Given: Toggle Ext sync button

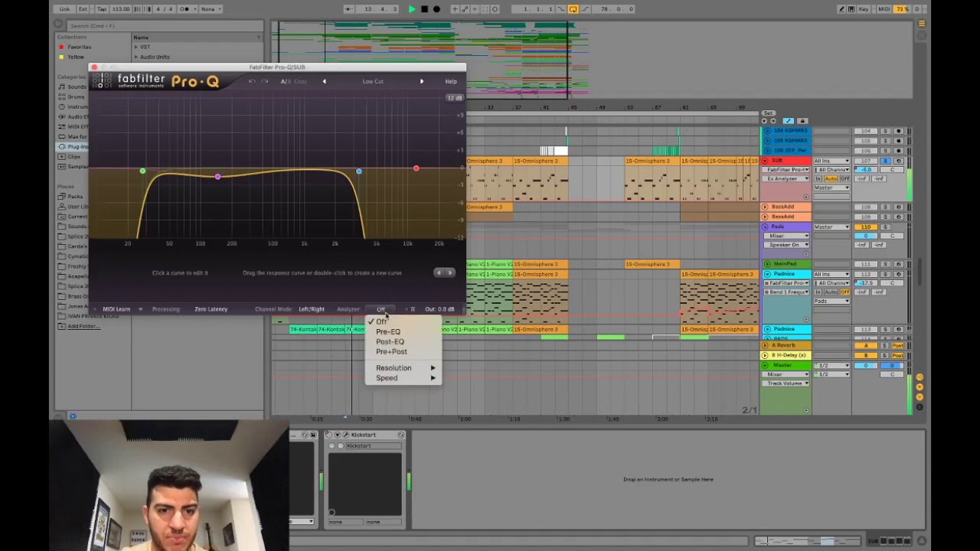Looking at the screenshot, I should [x=83, y=9].
